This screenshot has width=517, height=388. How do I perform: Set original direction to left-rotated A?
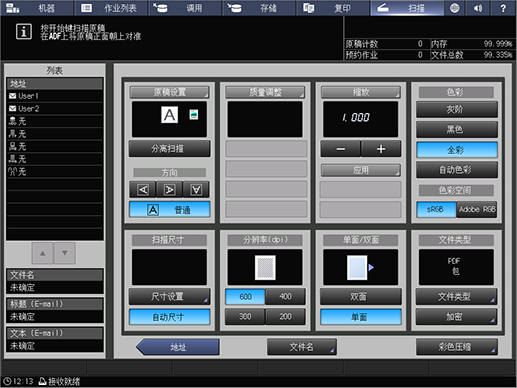[143, 190]
